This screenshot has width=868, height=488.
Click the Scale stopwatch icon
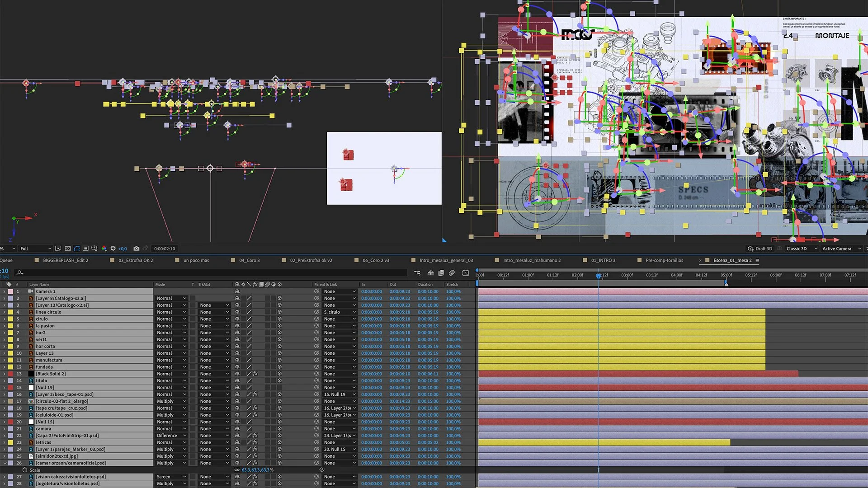pyautogui.click(x=25, y=470)
